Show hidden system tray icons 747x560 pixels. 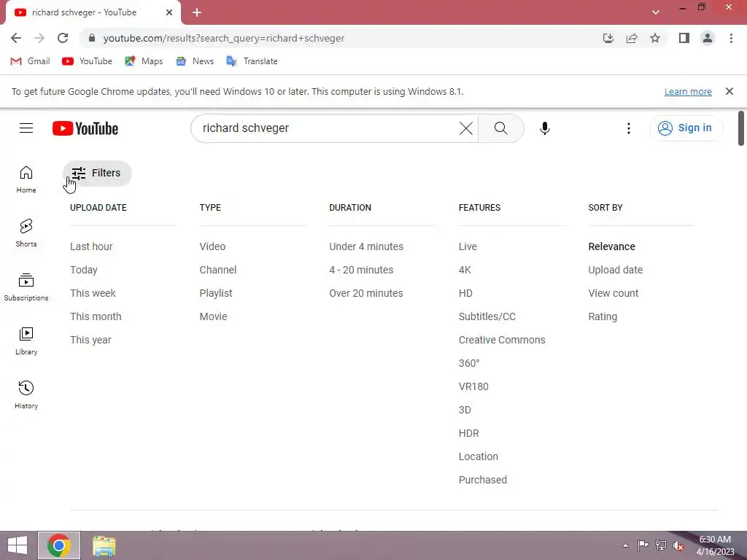625,545
